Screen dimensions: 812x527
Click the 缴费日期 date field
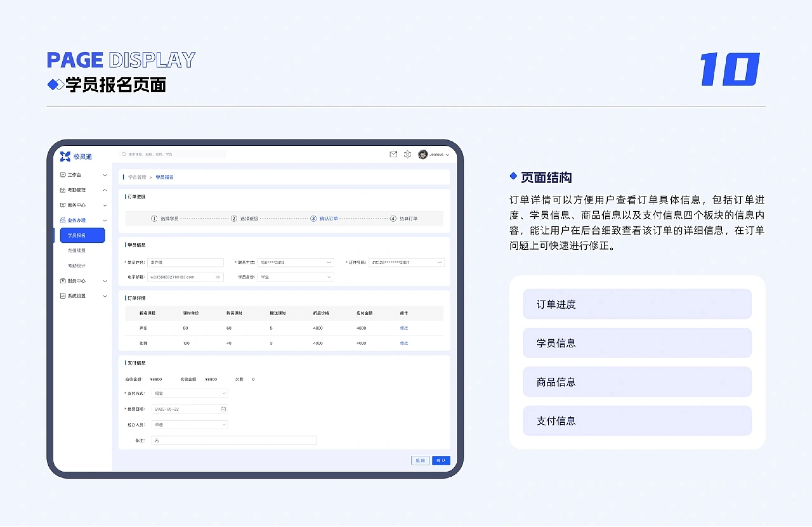(x=190, y=409)
